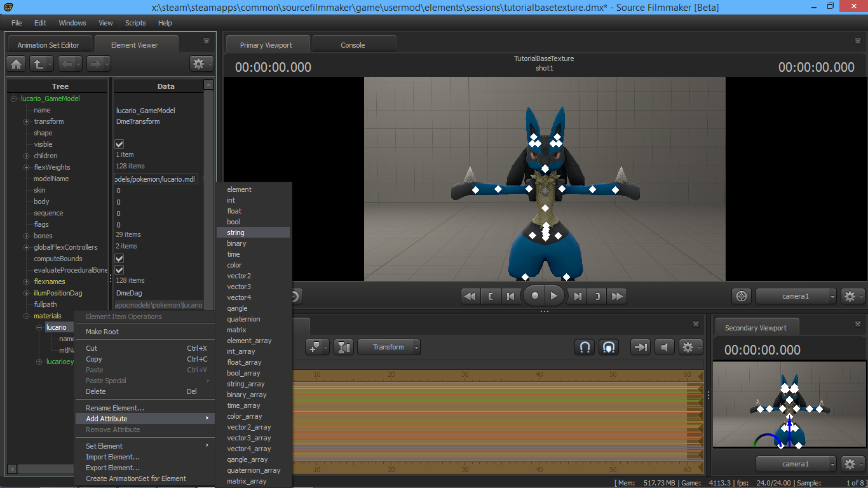Toggle the computeBounds checkbox
Viewport: 868px width, 488px height.
click(x=119, y=259)
